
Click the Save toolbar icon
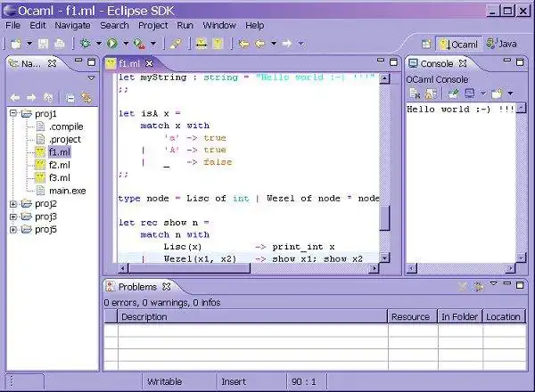43,44
